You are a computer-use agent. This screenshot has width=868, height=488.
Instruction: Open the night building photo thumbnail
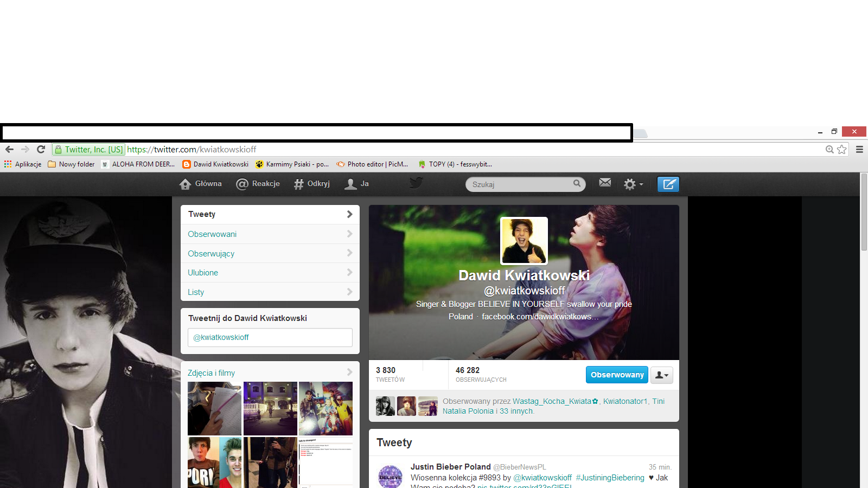tap(270, 408)
